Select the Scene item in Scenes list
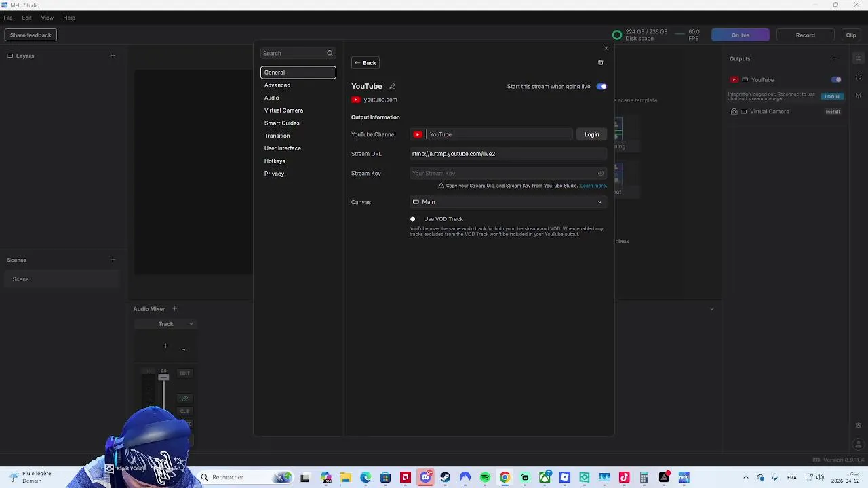 (x=62, y=279)
